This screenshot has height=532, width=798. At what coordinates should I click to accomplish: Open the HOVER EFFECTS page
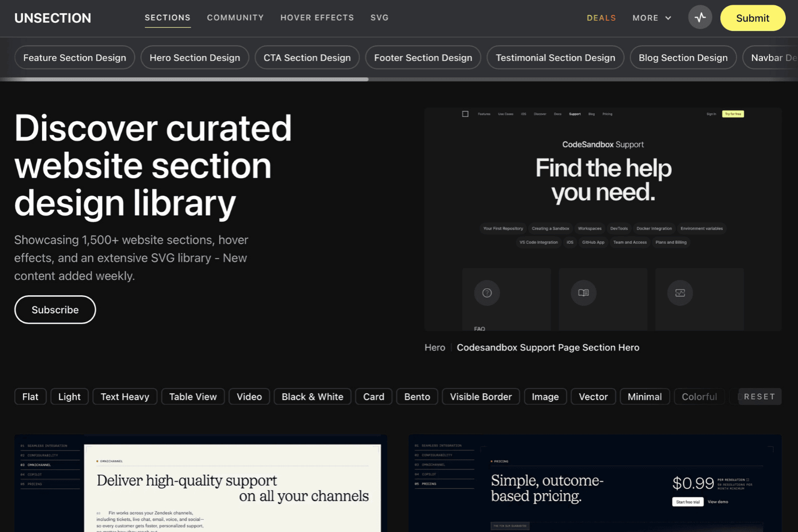(317, 18)
